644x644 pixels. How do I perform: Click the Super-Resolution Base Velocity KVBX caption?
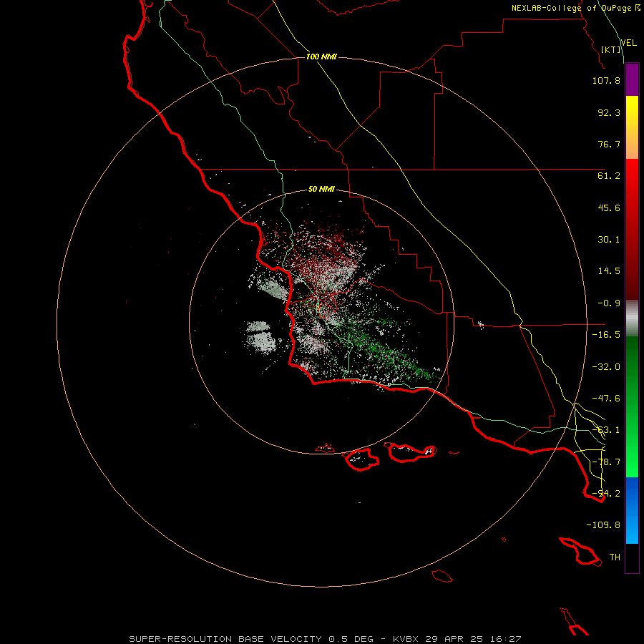(x=325, y=639)
